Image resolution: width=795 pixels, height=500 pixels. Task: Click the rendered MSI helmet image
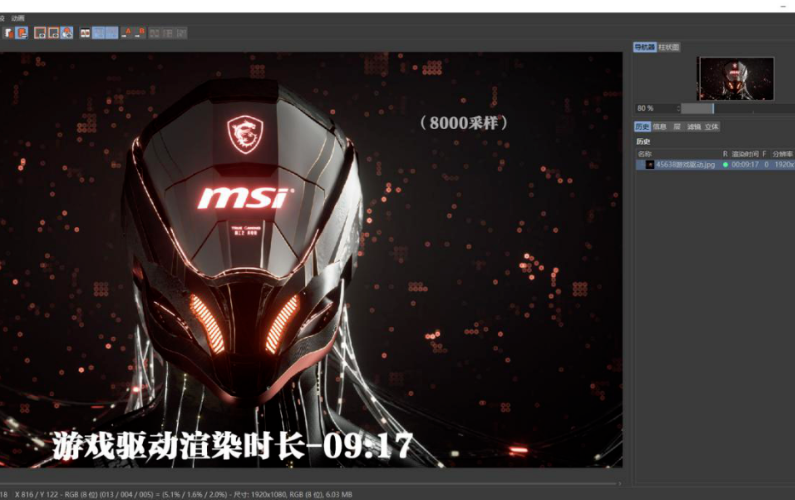pos(311,260)
